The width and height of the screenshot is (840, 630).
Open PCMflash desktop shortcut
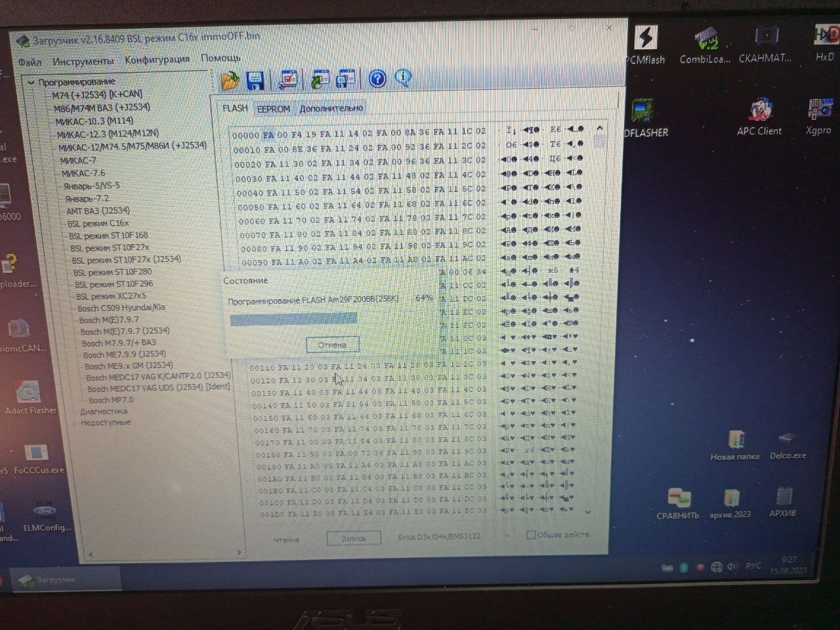point(646,45)
